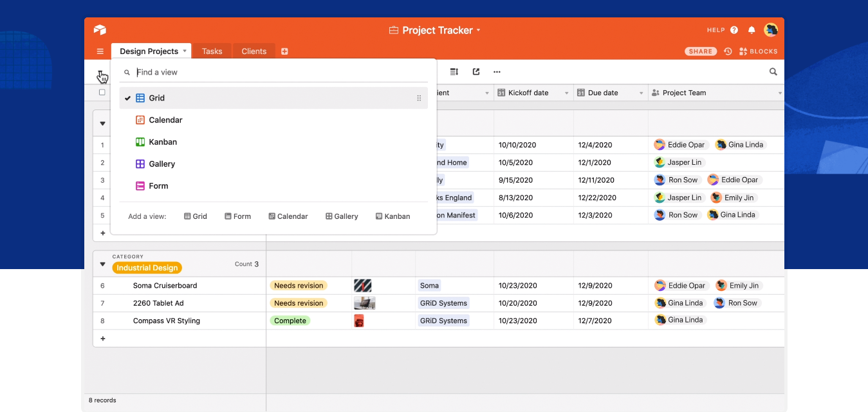
Task: Click the SHARE button
Action: click(x=700, y=51)
